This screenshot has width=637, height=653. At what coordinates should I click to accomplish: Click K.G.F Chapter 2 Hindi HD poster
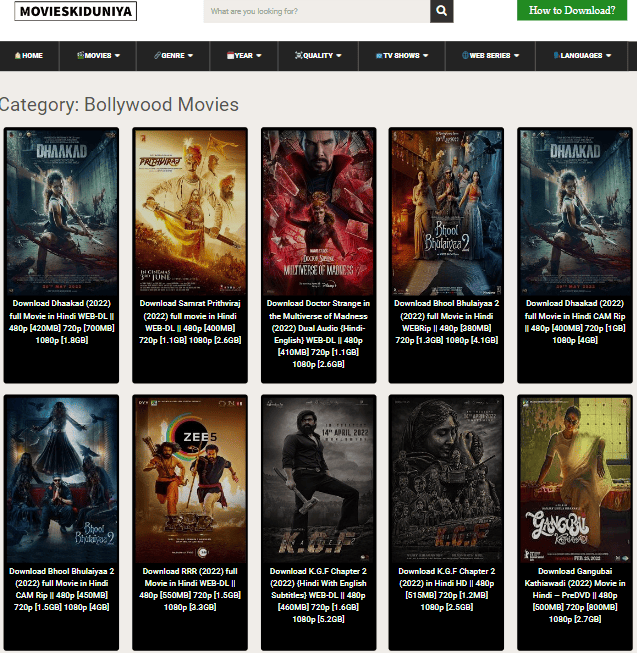point(446,480)
